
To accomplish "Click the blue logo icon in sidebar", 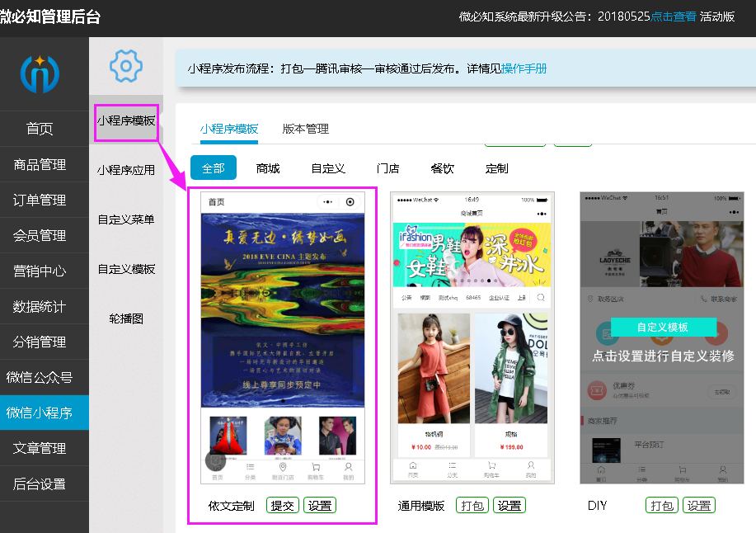I will click(40, 73).
